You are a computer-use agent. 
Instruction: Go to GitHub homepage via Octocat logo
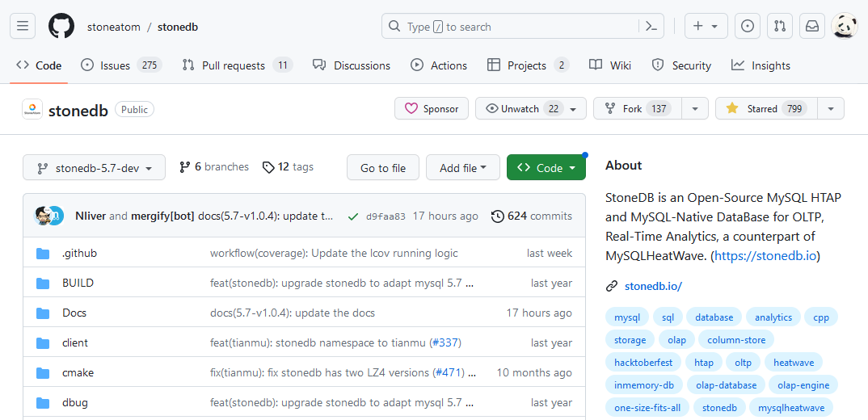pos(61,26)
